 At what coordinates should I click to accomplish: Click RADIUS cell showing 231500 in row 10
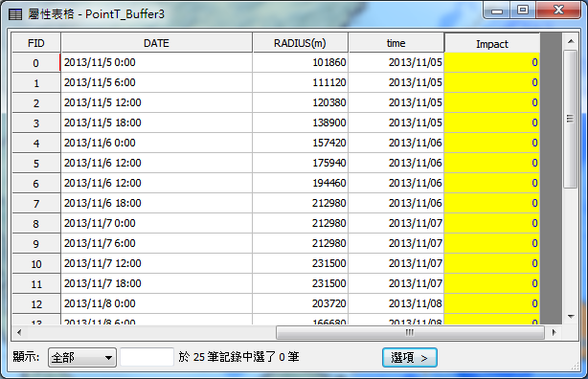click(x=300, y=263)
